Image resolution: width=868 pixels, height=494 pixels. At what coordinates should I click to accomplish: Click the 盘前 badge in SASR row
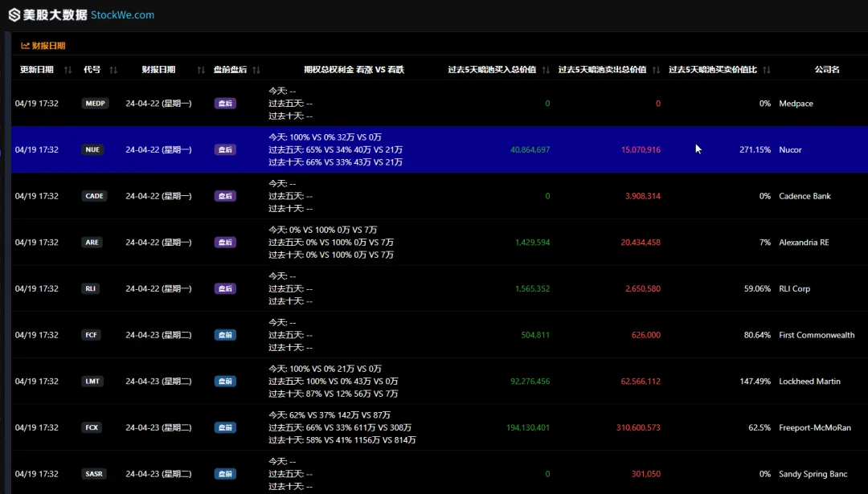click(x=225, y=474)
